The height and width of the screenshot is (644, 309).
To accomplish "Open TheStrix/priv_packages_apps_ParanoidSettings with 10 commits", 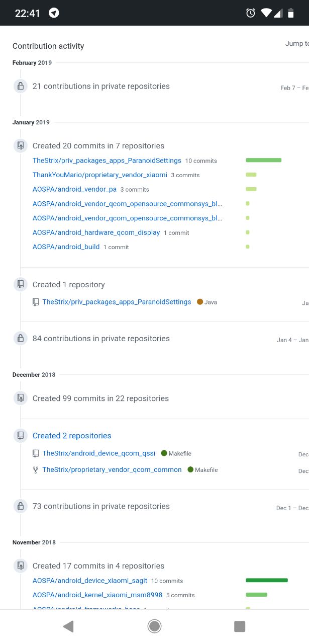I will (107, 160).
